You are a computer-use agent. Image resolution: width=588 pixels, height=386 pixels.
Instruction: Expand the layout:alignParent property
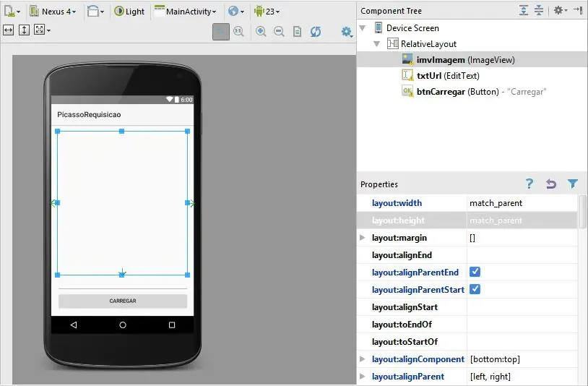click(x=362, y=377)
